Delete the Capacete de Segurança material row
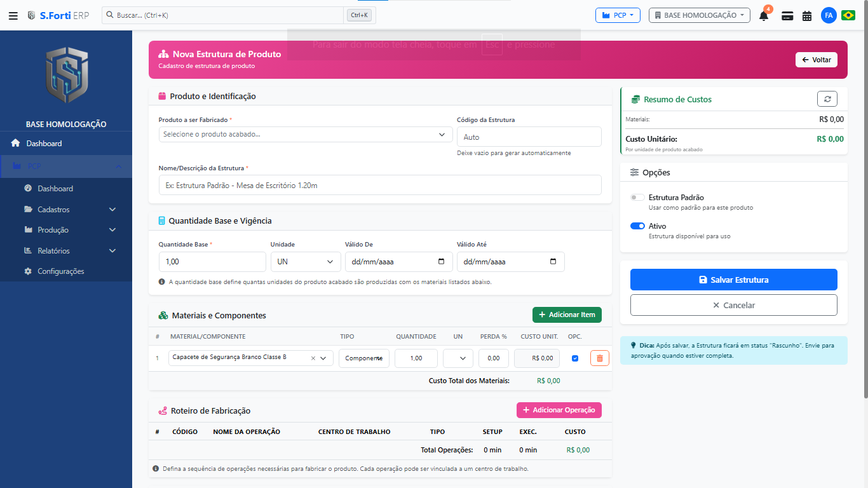This screenshot has width=868, height=488. (600, 358)
